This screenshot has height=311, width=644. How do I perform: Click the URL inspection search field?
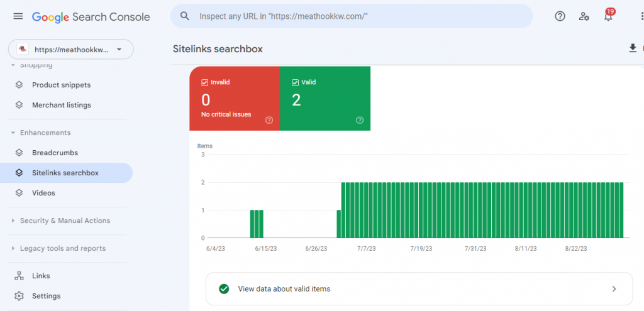coord(352,16)
